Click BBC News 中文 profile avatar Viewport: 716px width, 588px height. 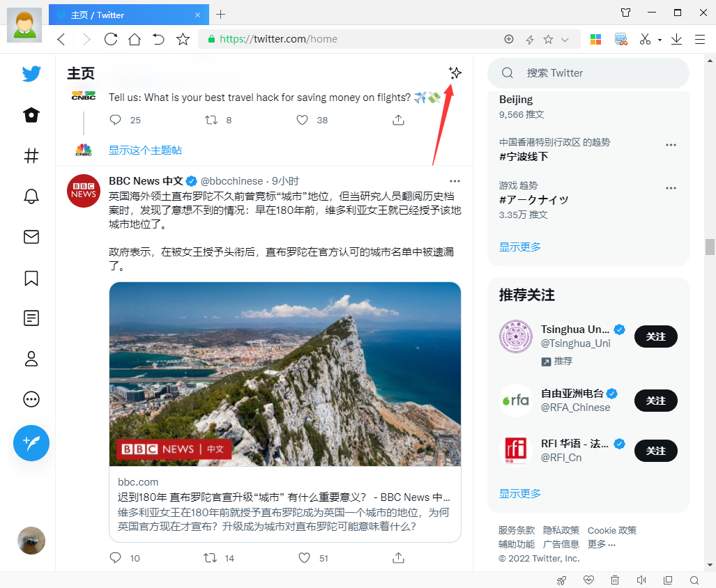pos(84,191)
